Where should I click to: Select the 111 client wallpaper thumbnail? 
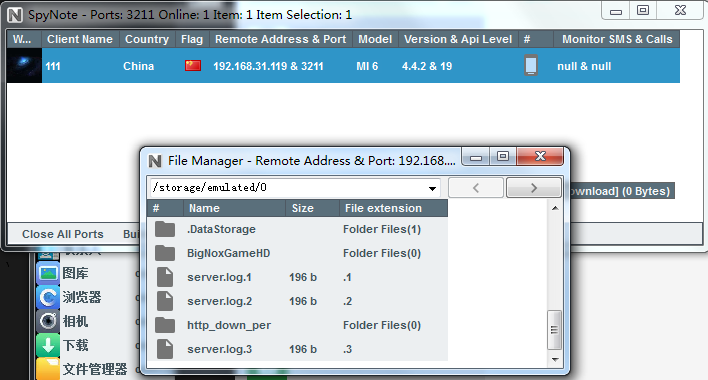(x=24, y=65)
